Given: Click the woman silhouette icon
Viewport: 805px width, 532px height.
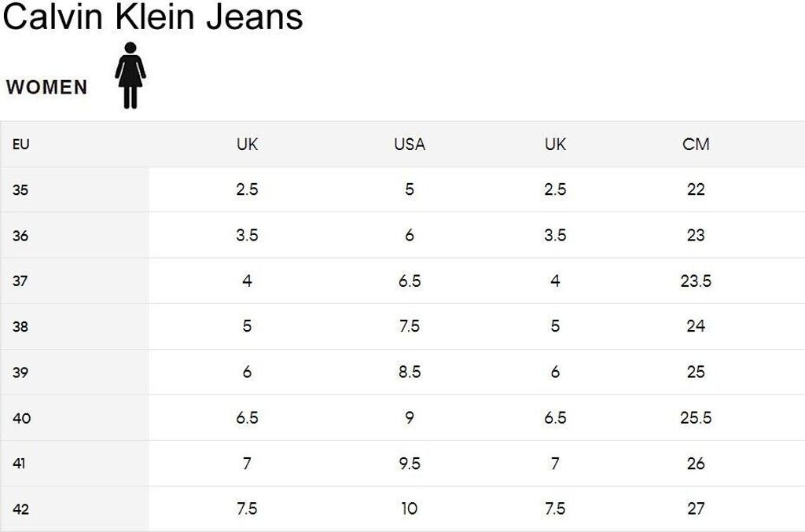Looking at the screenshot, I should coord(130,75).
